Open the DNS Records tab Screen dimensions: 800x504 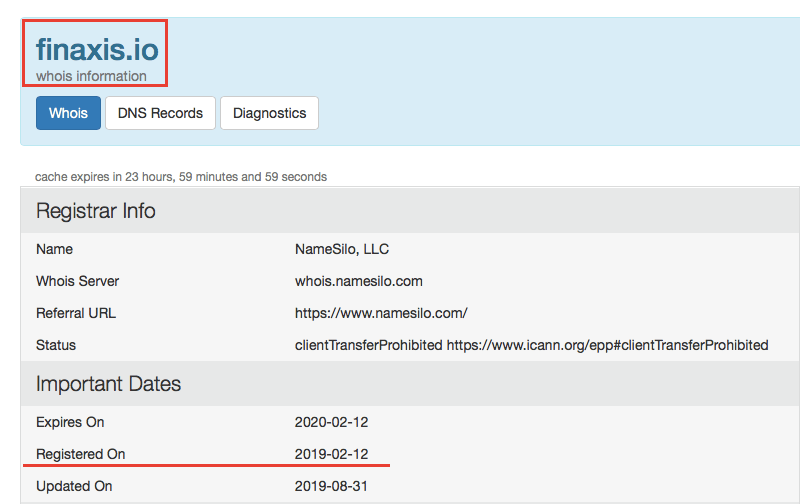point(160,113)
